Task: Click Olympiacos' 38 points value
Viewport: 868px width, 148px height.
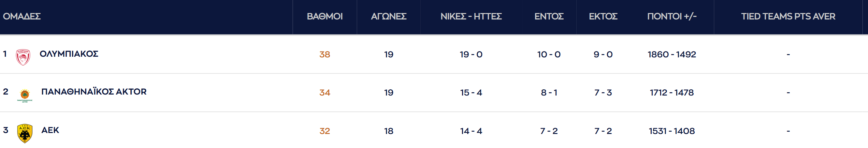Action: point(325,55)
